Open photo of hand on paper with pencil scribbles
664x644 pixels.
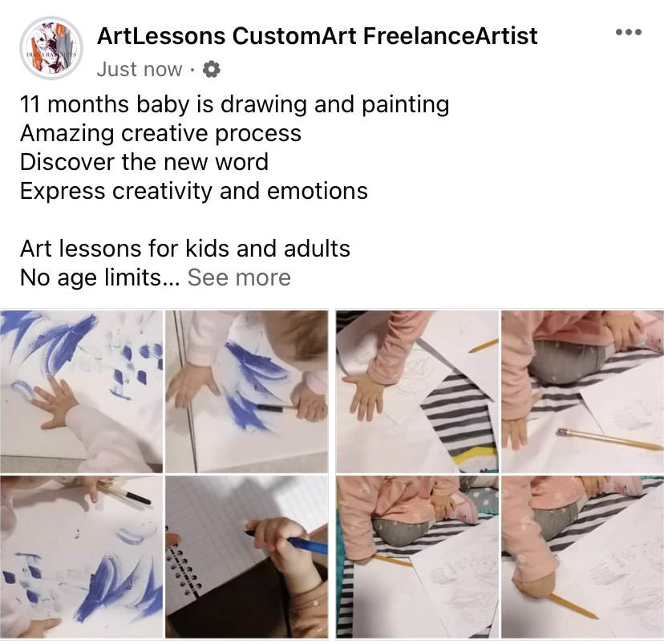click(418, 391)
